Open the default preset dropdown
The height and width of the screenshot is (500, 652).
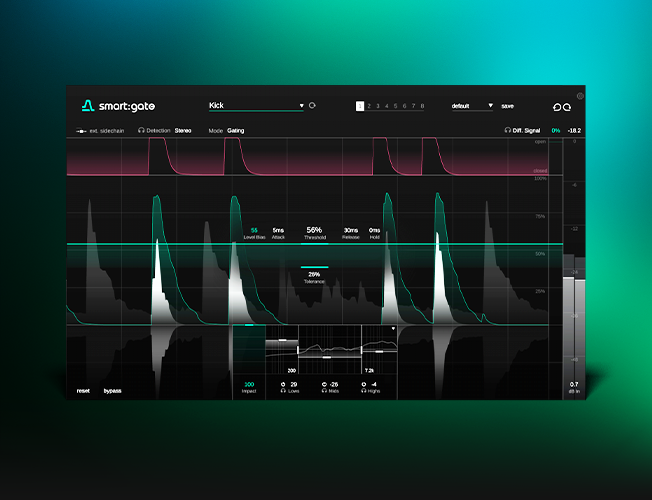coord(472,106)
